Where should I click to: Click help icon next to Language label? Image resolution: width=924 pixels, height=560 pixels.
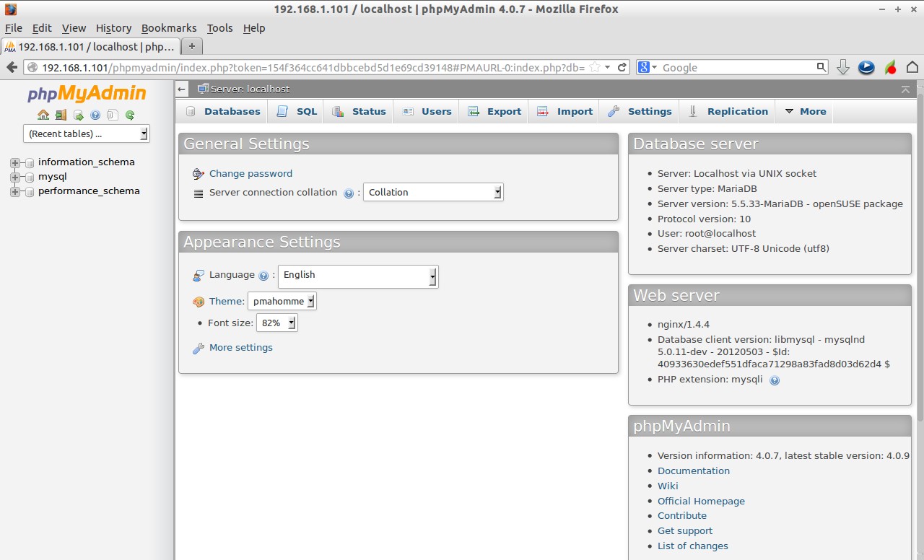pyautogui.click(x=263, y=276)
